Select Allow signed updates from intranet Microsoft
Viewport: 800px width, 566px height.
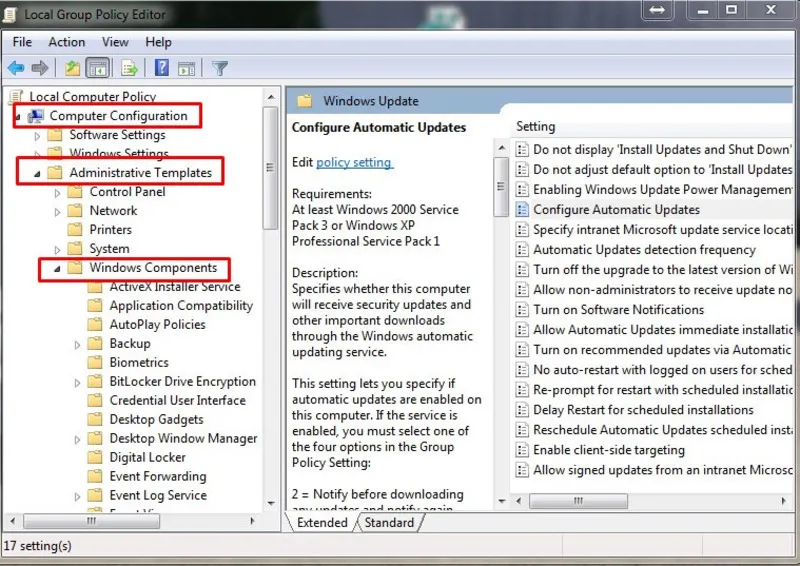(654, 470)
